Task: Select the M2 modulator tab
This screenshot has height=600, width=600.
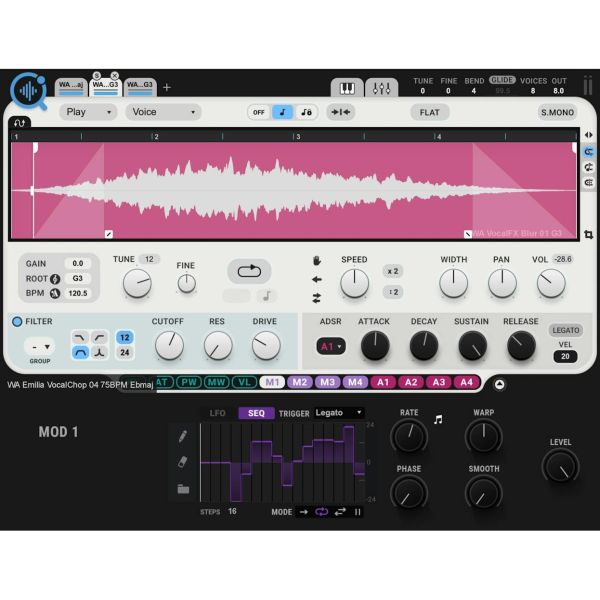Action: pyautogui.click(x=300, y=382)
